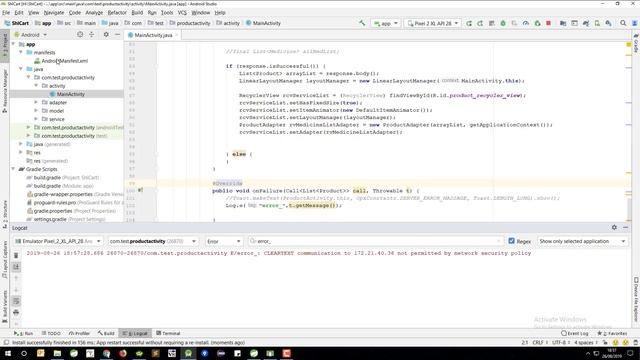This screenshot has height=360, width=640.
Task: Open the Build menu
Action: coord(137,13)
